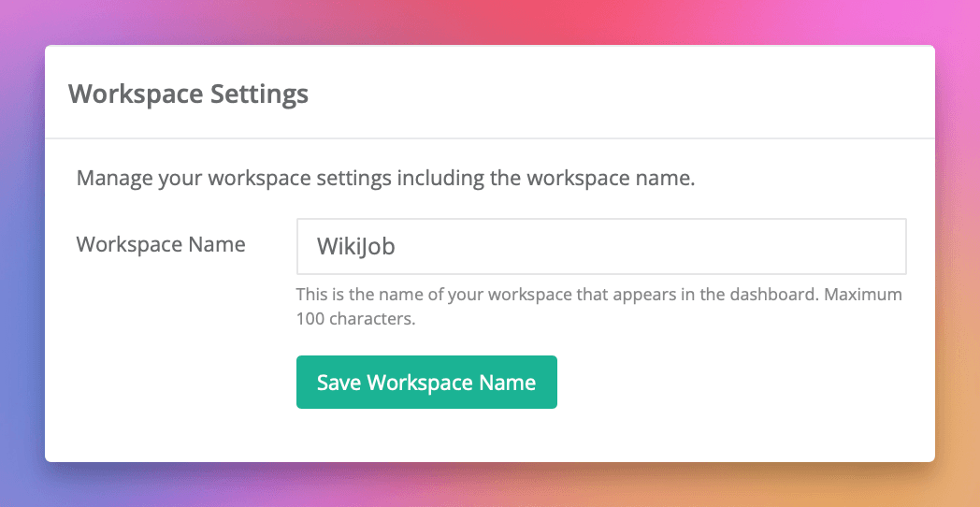Screen dimensions: 980x507
Task: Click the 'Manage your workspace settings' description text
Action: click(385, 178)
